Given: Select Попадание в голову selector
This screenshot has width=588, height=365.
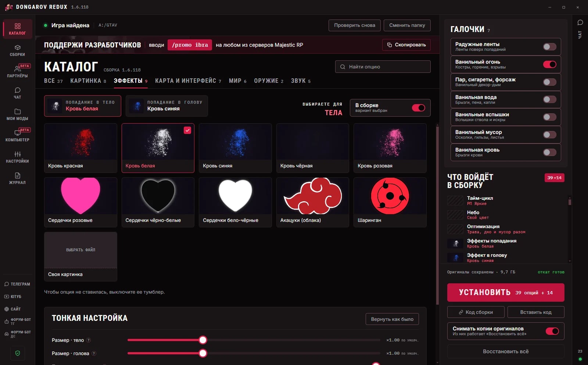Looking at the screenshot, I should 167,106.
